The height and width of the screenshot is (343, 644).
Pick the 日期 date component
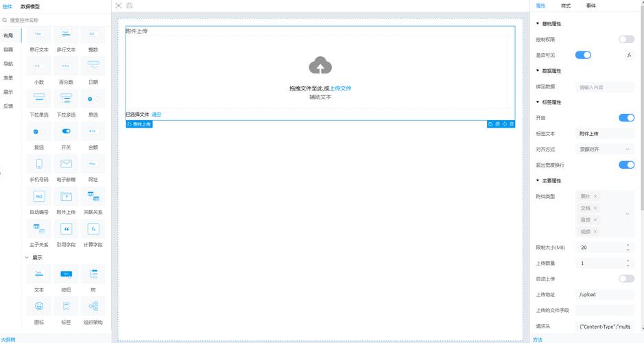coord(93,67)
